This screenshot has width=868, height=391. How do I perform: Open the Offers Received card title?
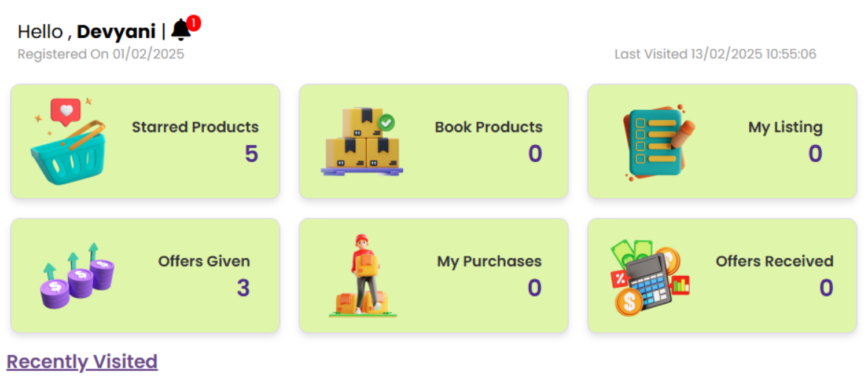point(775,261)
